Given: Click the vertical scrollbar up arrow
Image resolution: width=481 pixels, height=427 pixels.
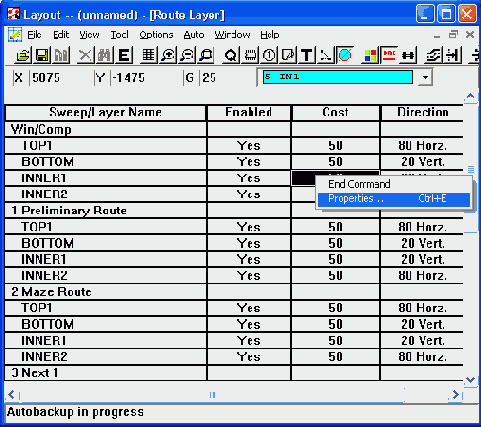Looking at the screenshot, I should tap(470, 97).
